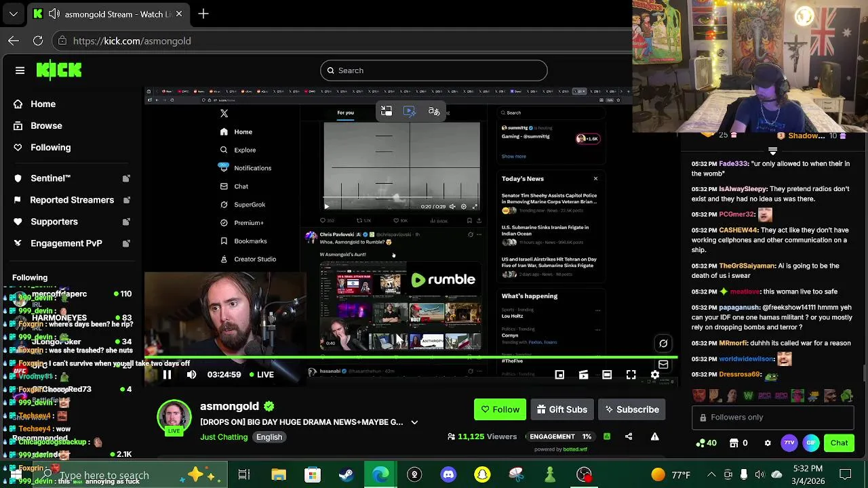This screenshot has width=868, height=488.
Task: Close the asmongold Stream tab
Action: (179, 14)
